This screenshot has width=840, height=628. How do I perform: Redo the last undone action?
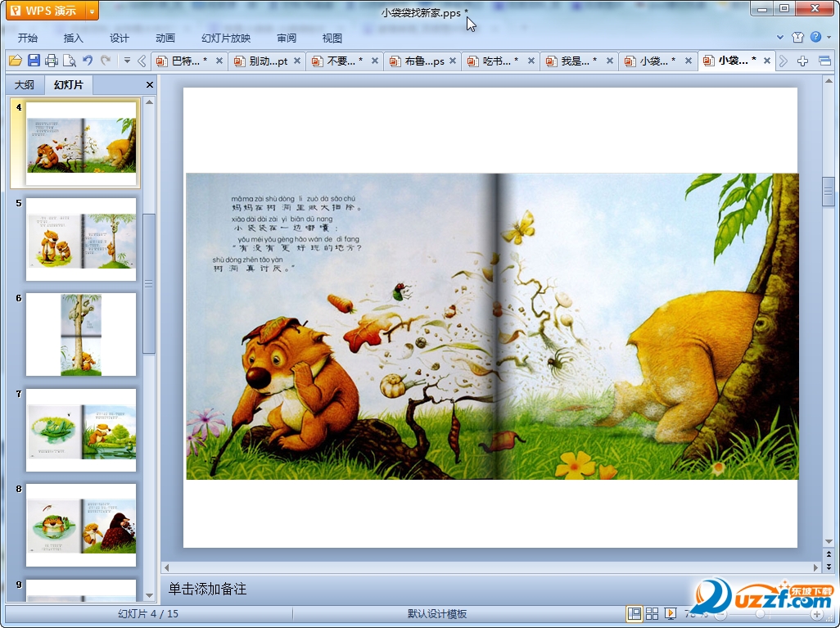click(106, 61)
